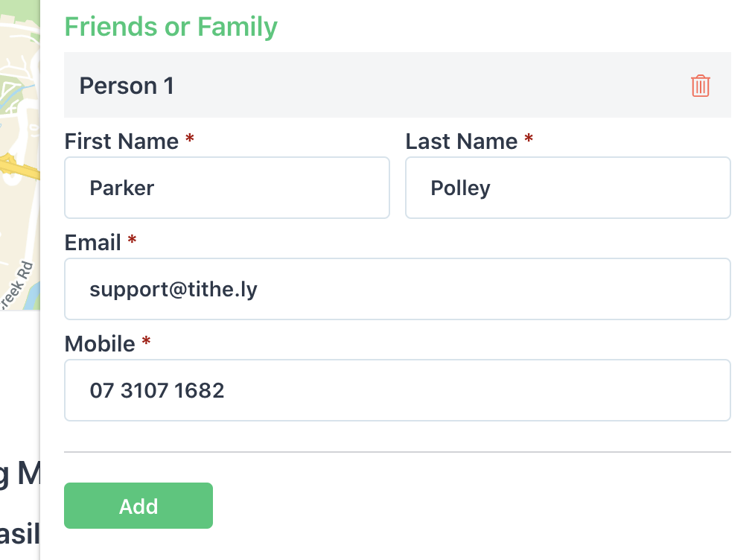Click the Creek Rd label on the map

(16, 285)
